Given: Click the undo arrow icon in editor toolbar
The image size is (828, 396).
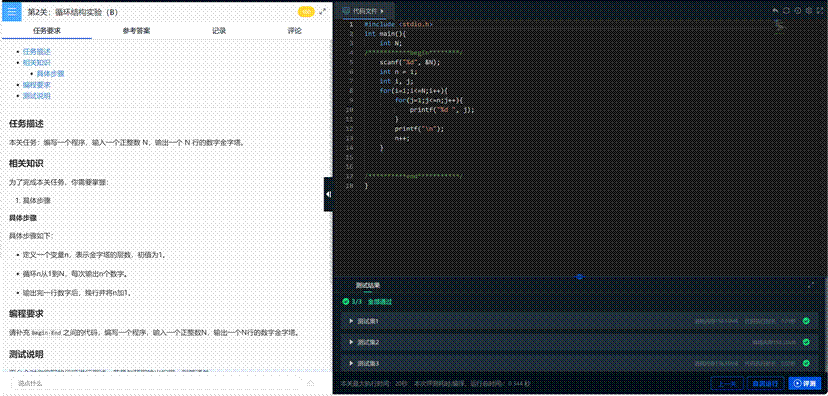Looking at the screenshot, I should click(x=775, y=10).
